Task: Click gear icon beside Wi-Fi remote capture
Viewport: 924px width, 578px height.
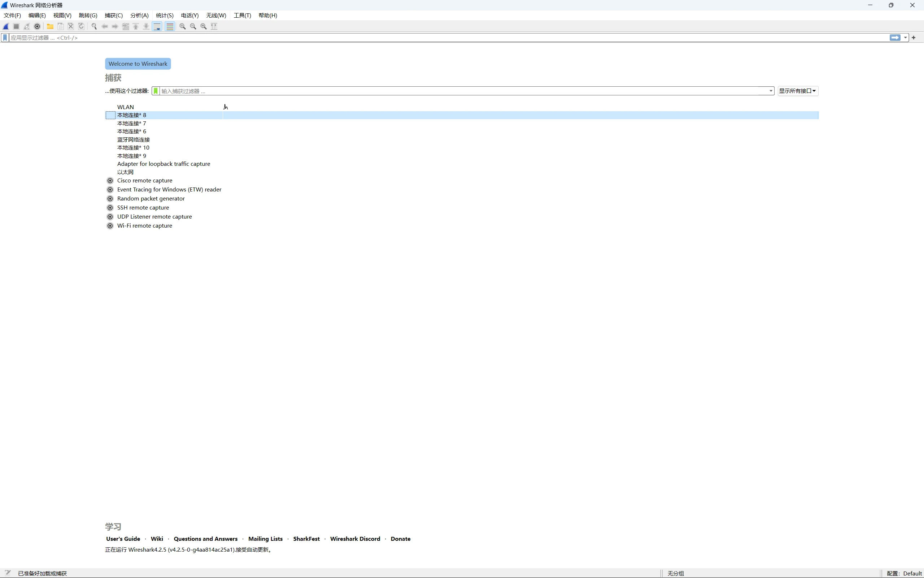Action: (x=110, y=226)
